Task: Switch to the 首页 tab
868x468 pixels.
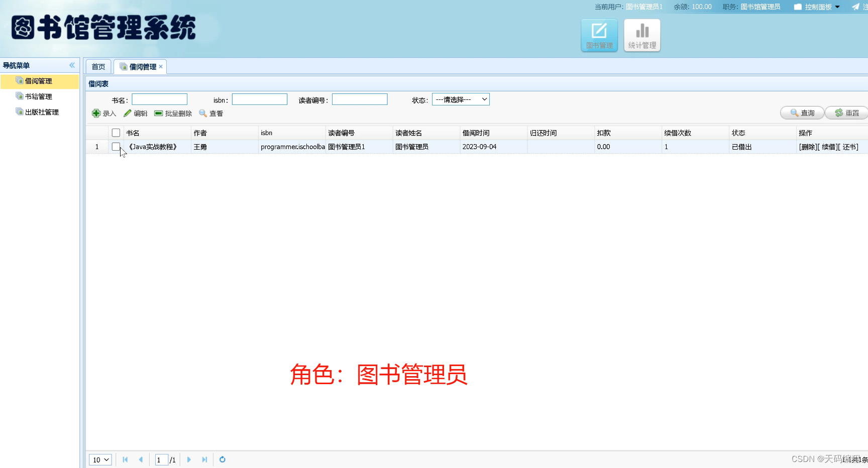Action: pyautogui.click(x=98, y=67)
